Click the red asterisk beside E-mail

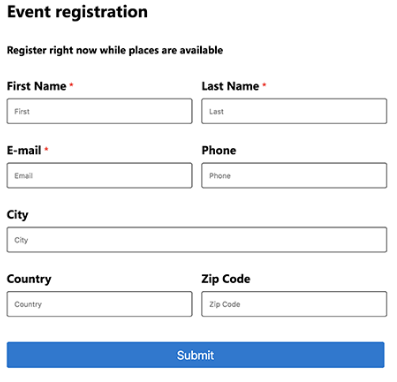point(46,149)
